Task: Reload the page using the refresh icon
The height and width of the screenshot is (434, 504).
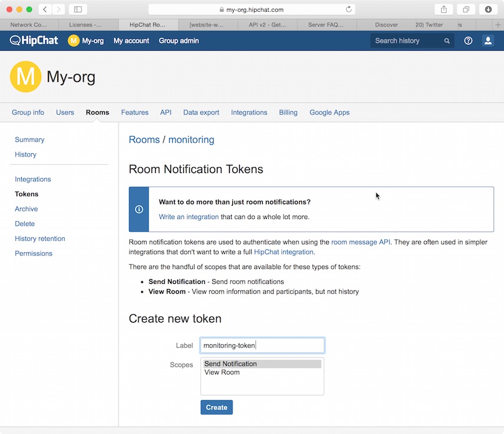Action: click(347, 9)
